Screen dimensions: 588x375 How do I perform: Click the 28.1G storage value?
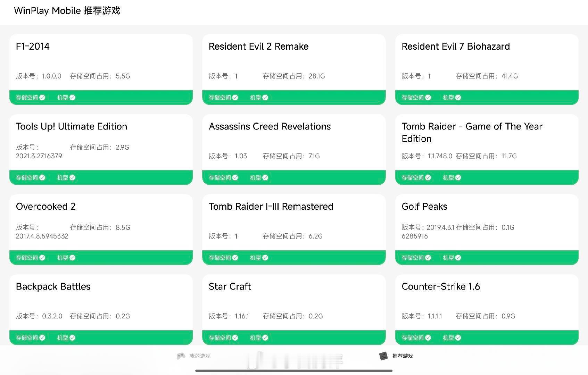pyautogui.click(x=317, y=76)
